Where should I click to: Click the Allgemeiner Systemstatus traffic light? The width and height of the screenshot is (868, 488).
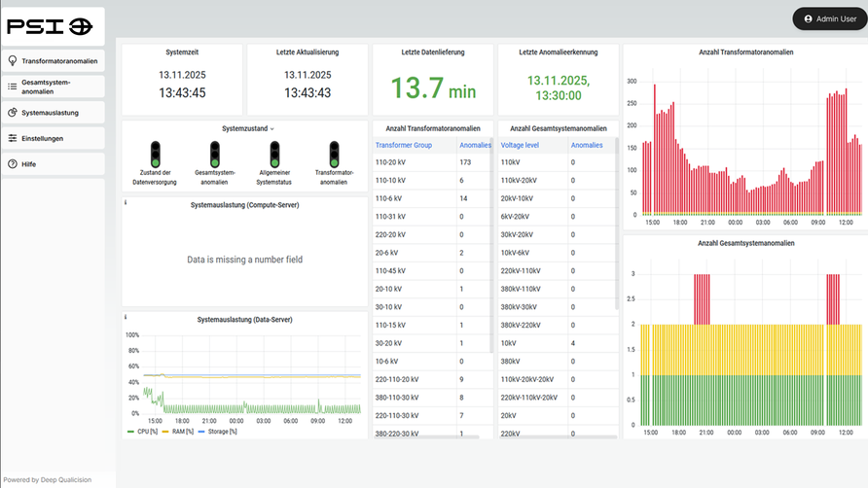coord(274,154)
